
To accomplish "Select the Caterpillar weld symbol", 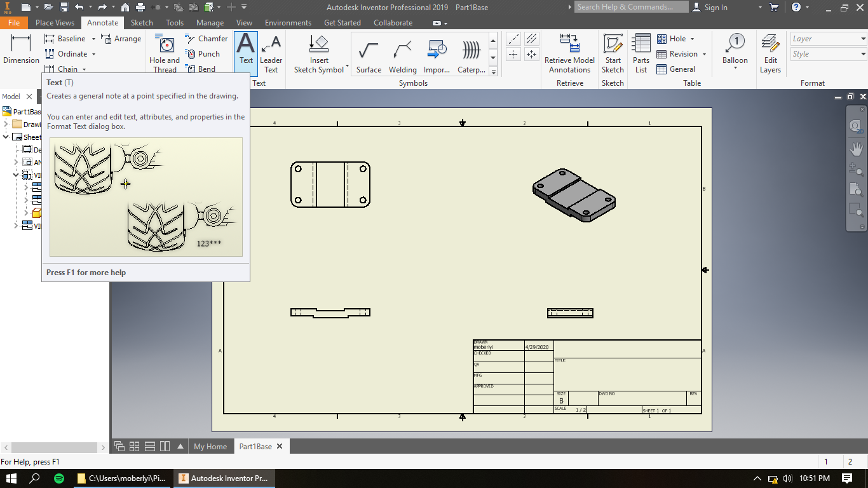I will click(471, 56).
